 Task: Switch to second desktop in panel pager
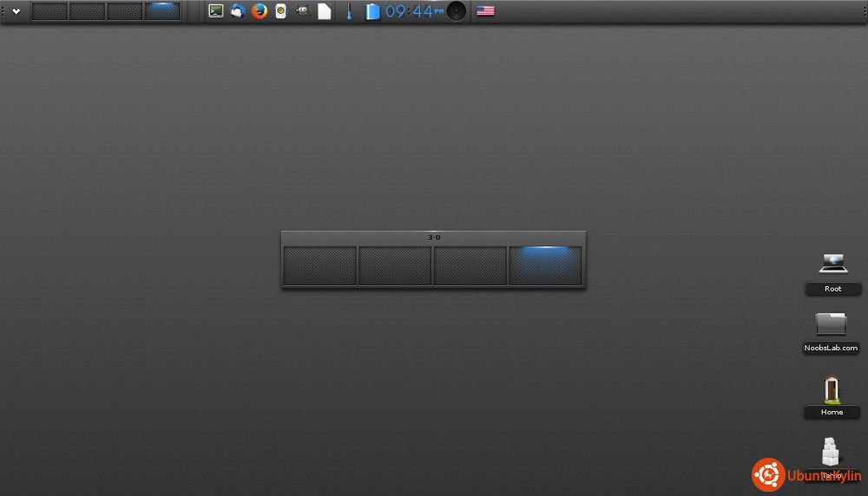[87, 11]
